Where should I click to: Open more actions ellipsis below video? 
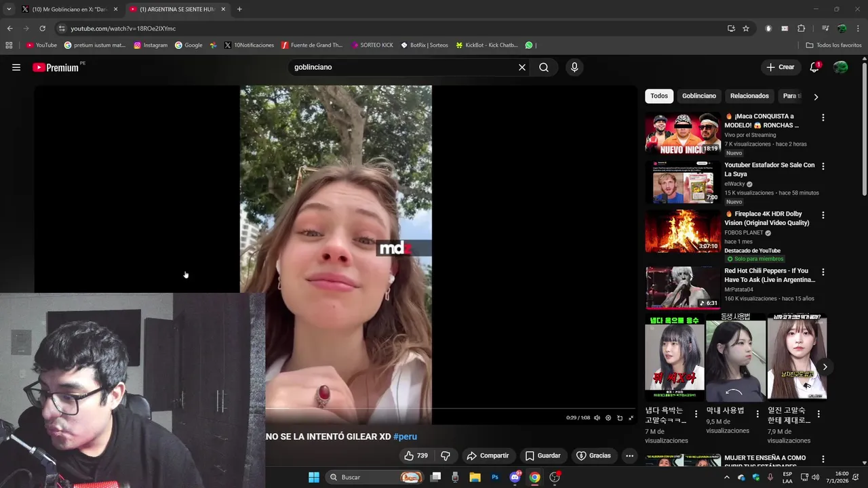629,455
